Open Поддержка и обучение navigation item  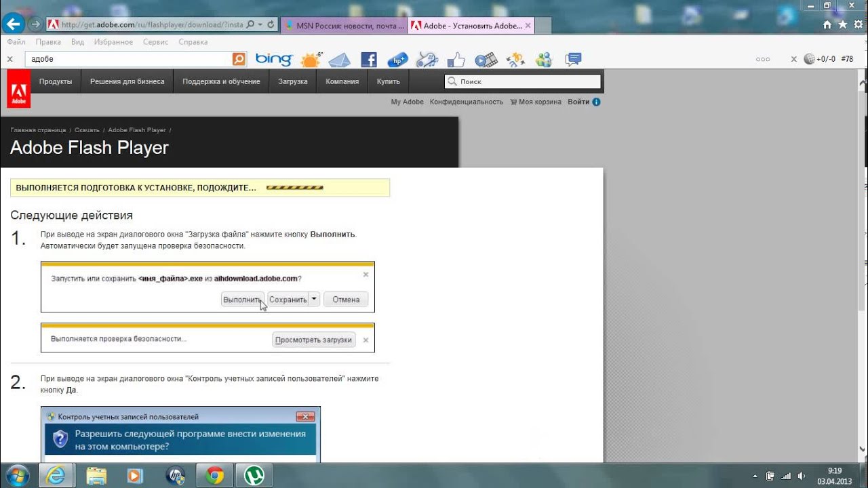pyautogui.click(x=221, y=81)
